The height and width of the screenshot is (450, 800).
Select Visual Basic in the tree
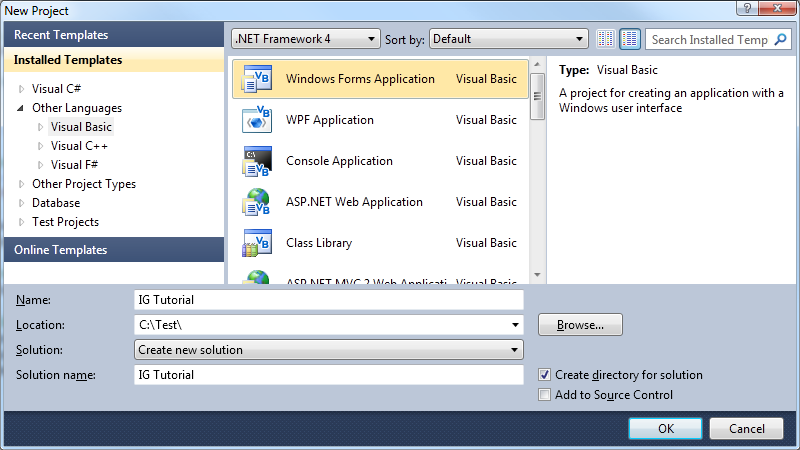(81, 127)
